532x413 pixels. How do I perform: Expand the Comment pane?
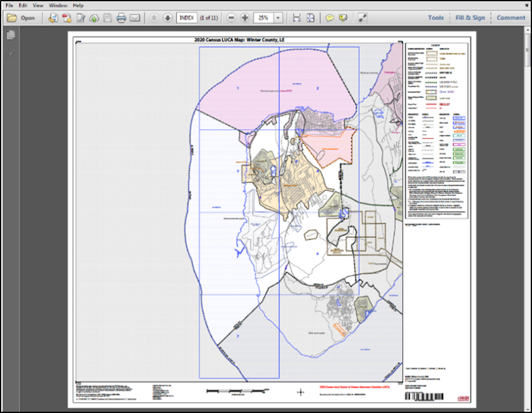pos(510,18)
